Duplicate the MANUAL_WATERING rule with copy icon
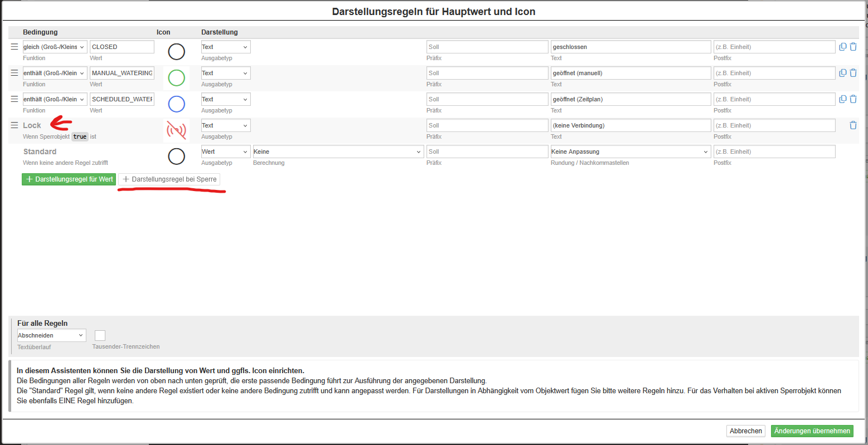 pos(842,73)
